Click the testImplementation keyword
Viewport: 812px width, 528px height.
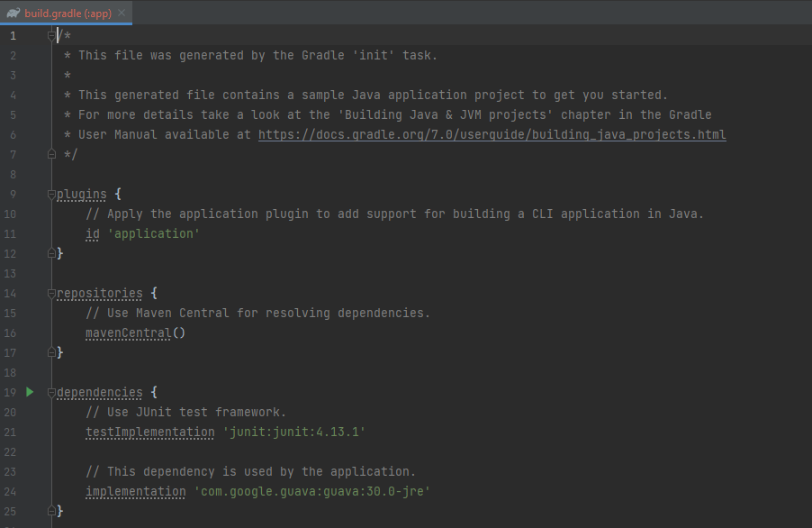coord(149,432)
